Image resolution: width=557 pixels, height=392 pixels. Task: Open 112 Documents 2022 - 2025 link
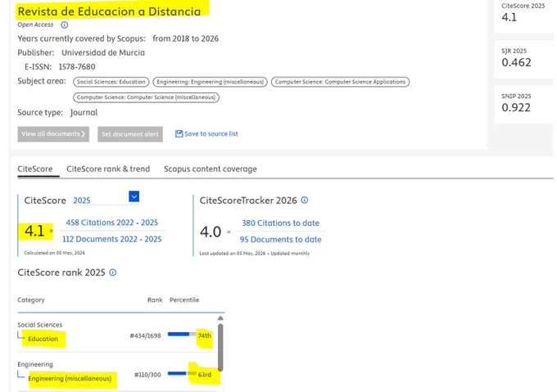(x=112, y=239)
